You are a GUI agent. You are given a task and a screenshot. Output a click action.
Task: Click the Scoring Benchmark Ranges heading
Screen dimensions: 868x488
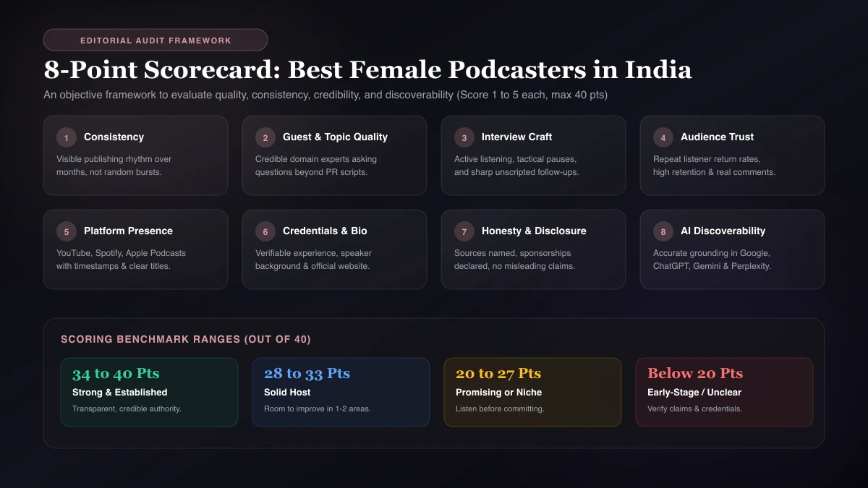186,339
